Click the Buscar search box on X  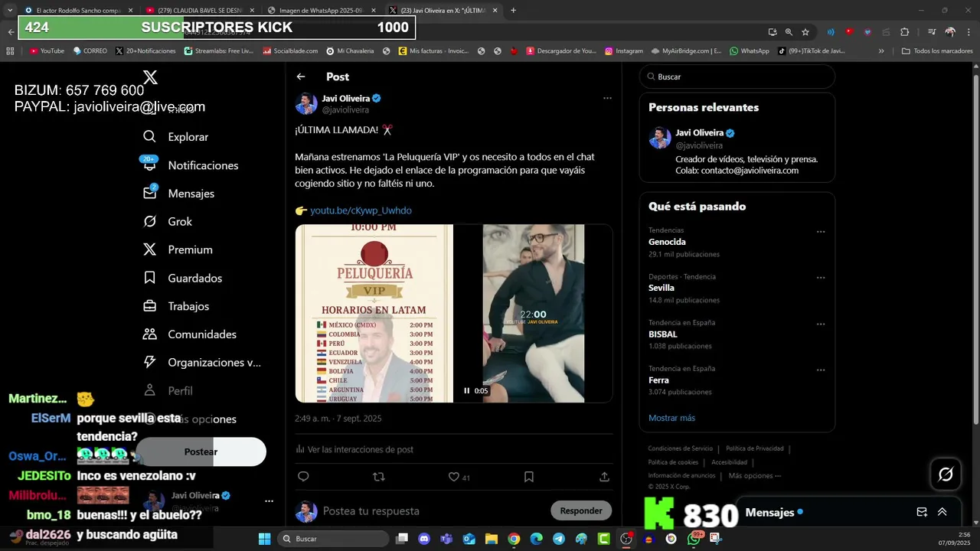pyautogui.click(x=737, y=77)
